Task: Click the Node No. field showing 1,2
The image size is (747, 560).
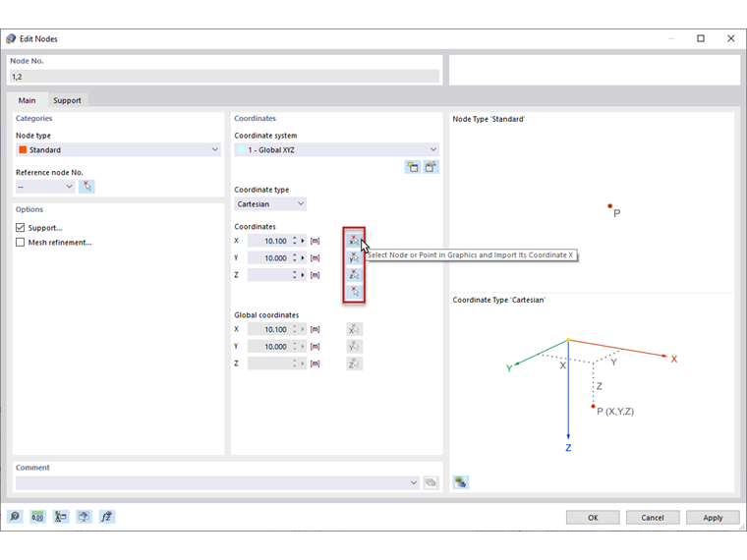Action: tap(224, 77)
